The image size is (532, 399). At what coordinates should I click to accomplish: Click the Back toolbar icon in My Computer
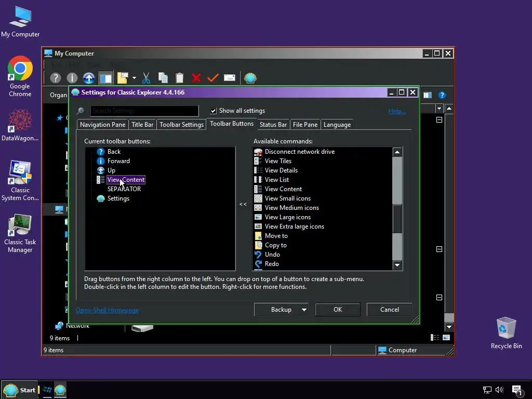[x=55, y=78]
